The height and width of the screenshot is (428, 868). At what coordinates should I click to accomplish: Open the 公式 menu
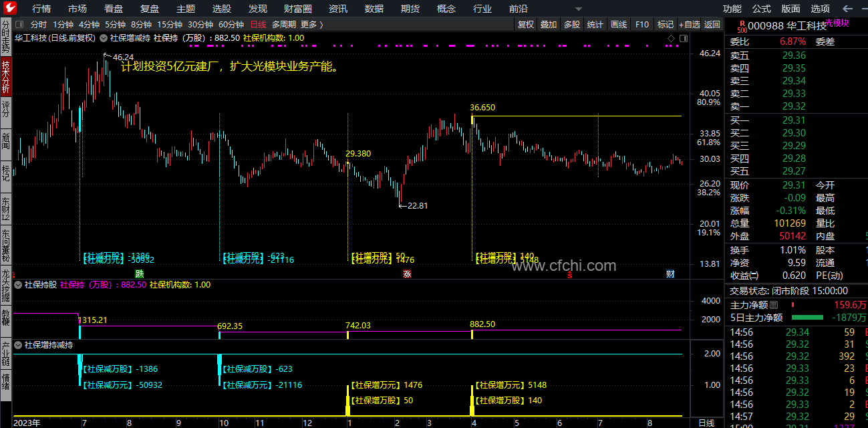click(x=762, y=9)
